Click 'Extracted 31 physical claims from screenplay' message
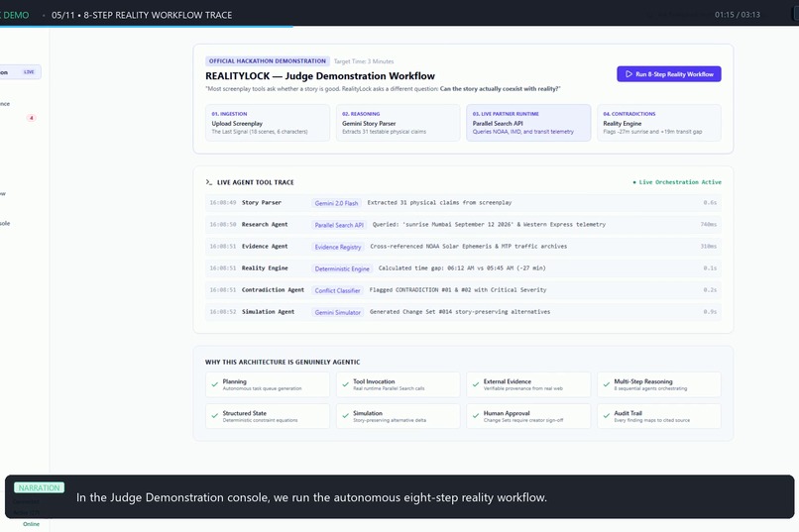 pos(439,203)
